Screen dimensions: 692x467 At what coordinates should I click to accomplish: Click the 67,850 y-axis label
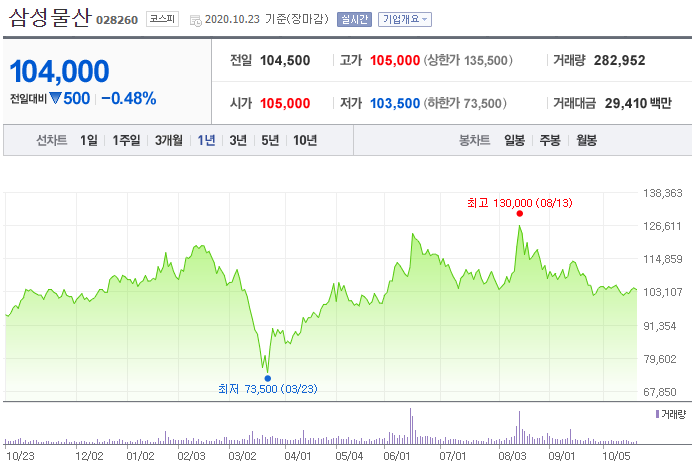point(660,392)
